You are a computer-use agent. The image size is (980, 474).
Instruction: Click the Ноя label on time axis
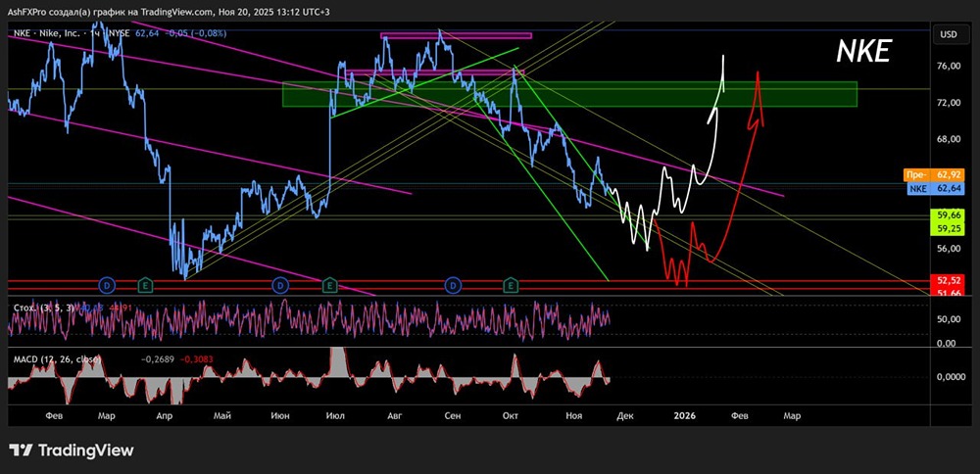[573, 414]
